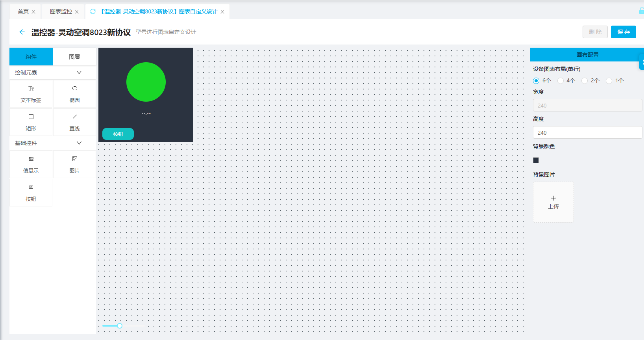
Task: Click the back arrow beside the title
Action: [22, 32]
